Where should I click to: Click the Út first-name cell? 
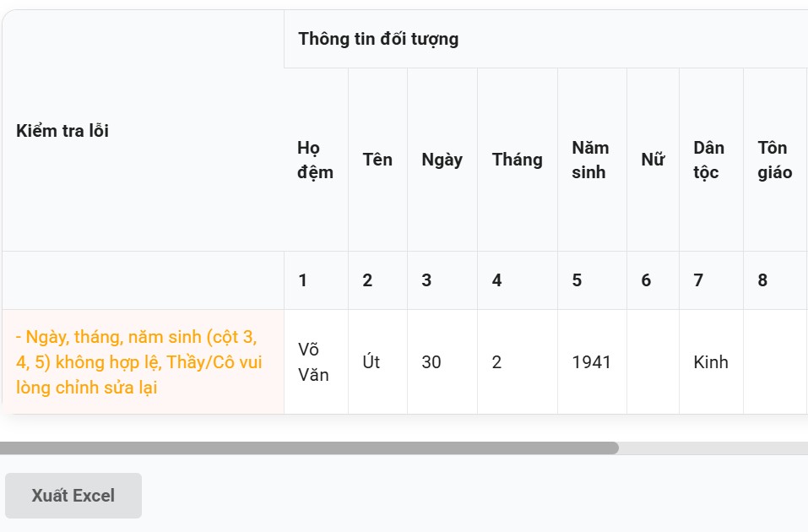click(x=371, y=362)
